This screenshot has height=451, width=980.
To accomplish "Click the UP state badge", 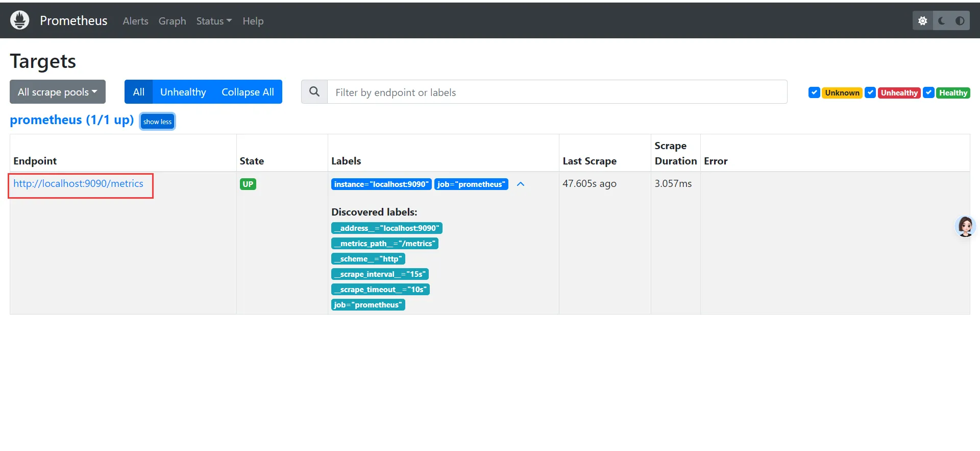I will click(x=248, y=184).
